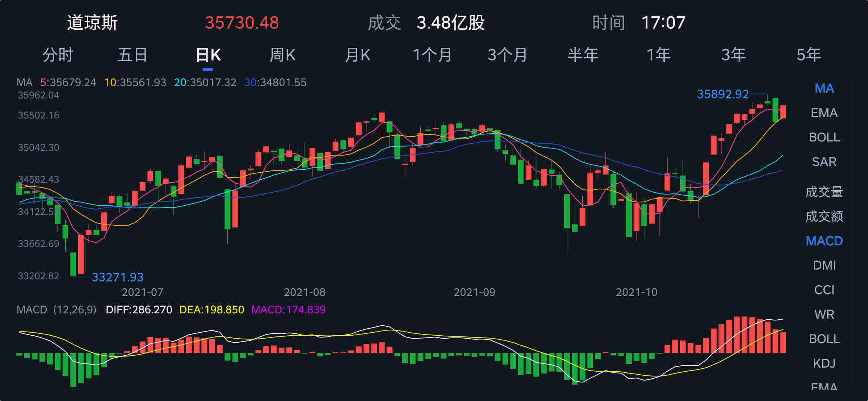View the 3年 three-year range
This screenshot has width=868, height=401.
pyautogui.click(x=733, y=55)
